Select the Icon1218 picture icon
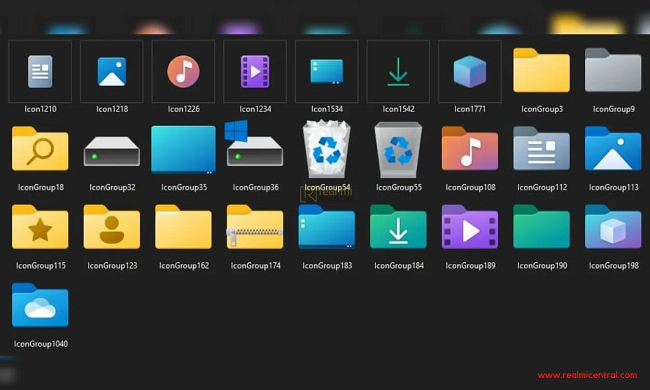 112,72
